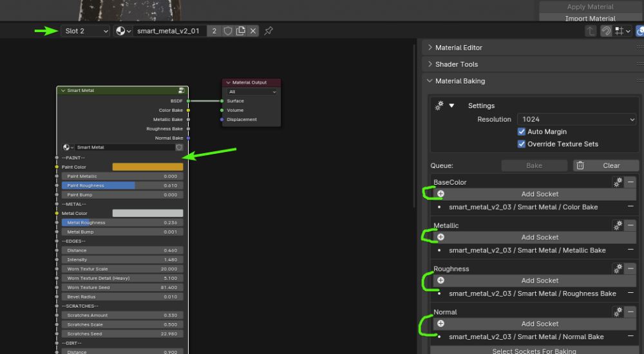644x354 pixels.
Task: Select 'smart_metal_v2_03 / Smart Metal / Color Bake' entry
Action: (523, 207)
